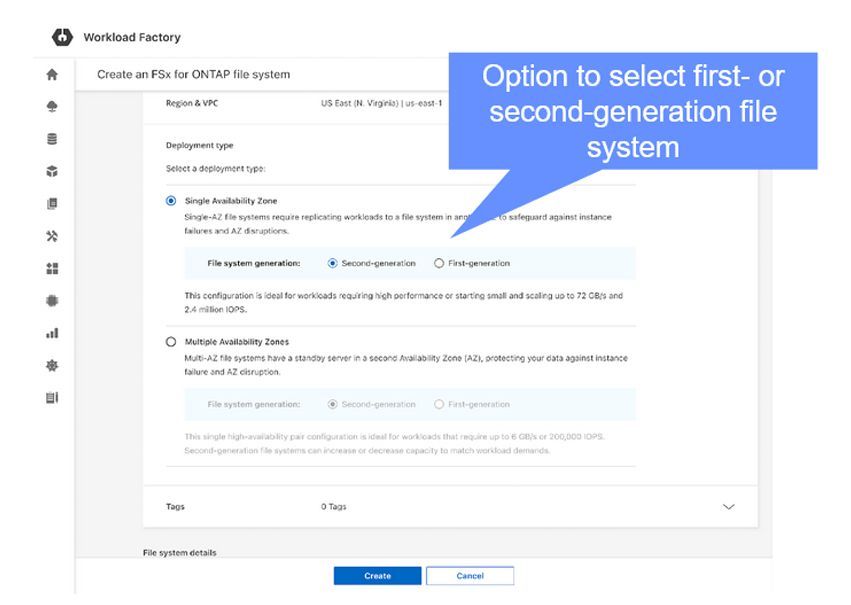Click the gear-like icon in the sidebar

(52, 366)
